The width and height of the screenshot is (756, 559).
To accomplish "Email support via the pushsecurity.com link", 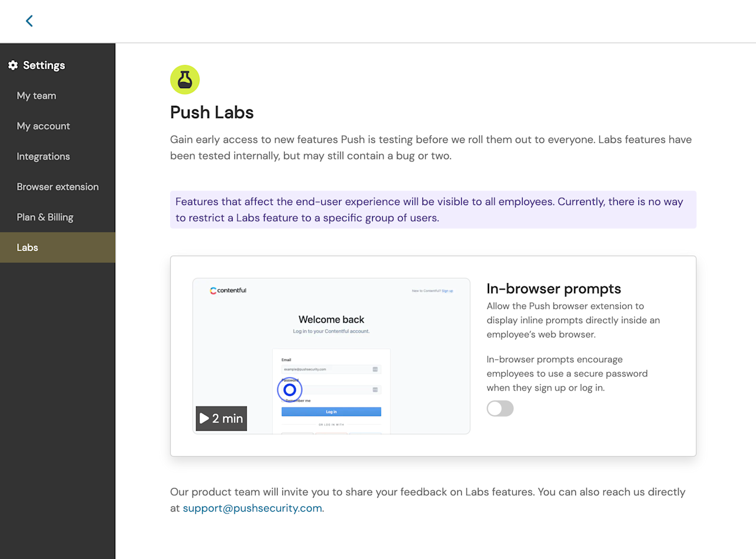I will coord(252,508).
